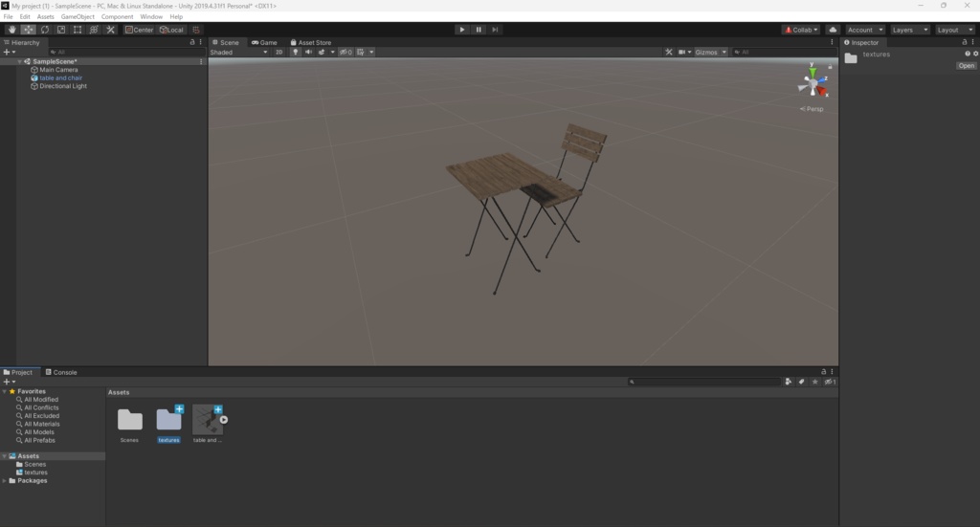980x527 pixels.
Task: Lock the Hierarchy panel
Action: click(191, 42)
